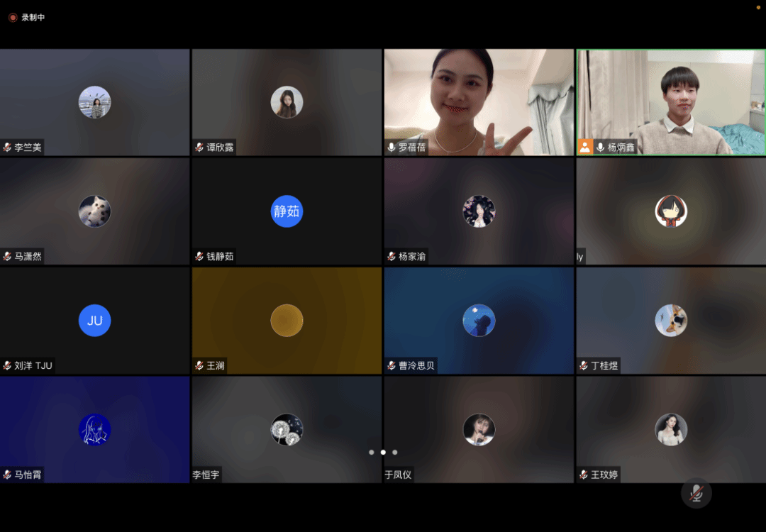Toggle the microphone mute button at bottom right
The height and width of the screenshot is (532, 766).
click(x=696, y=494)
